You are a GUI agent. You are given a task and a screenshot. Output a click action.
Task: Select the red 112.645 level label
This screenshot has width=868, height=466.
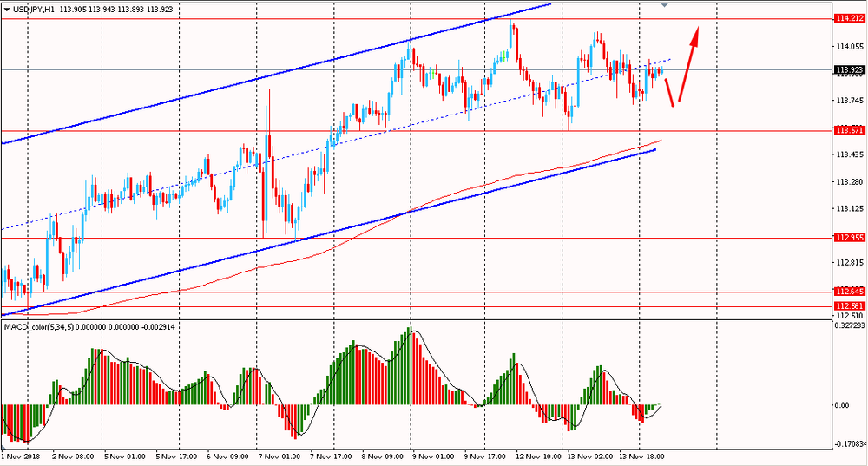[x=850, y=291]
